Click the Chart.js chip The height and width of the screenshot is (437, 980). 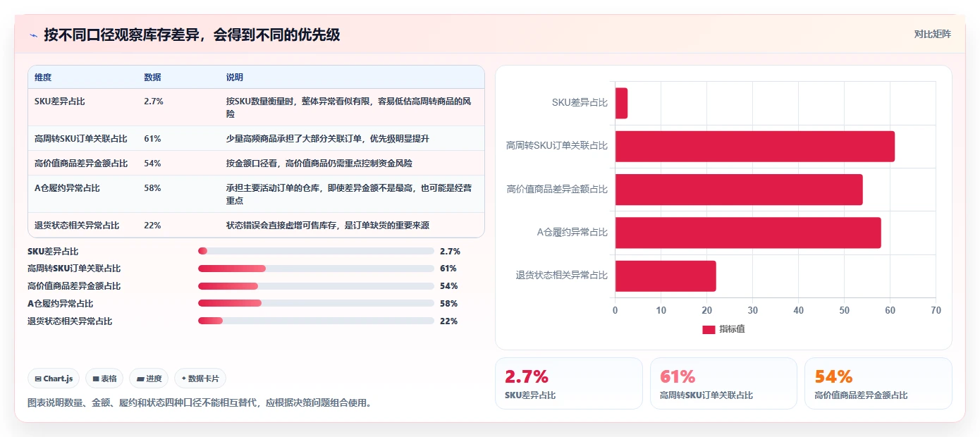point(54,378)
